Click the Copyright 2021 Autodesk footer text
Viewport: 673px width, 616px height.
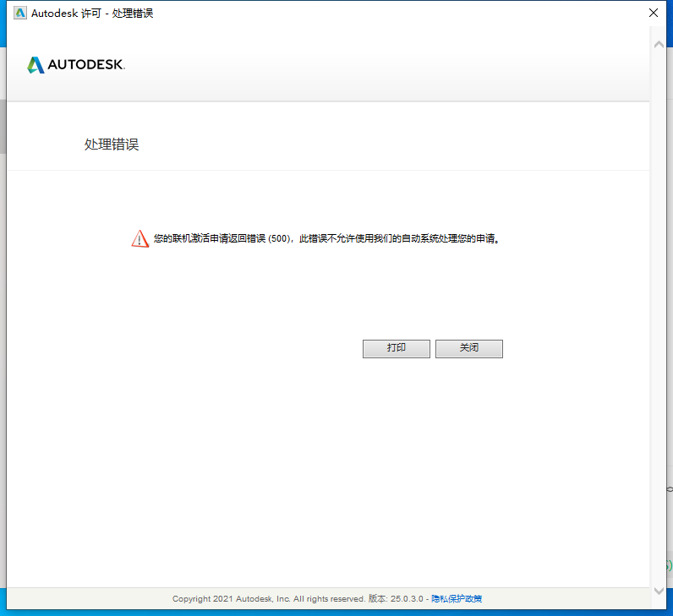tap(268, 598)
